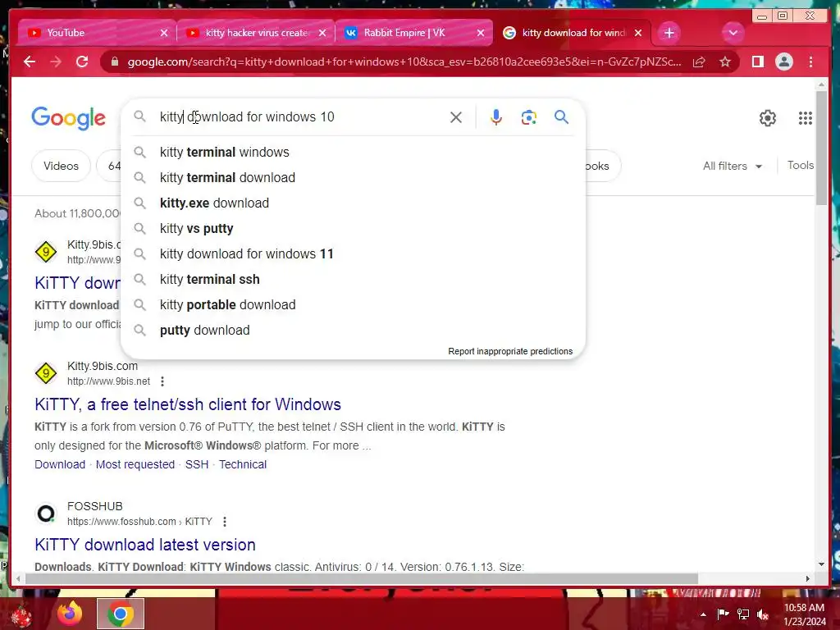This screenshot has width=840, height=630.
Task: Open the Chrome side panel icon
Action: [x=757, y=62]
